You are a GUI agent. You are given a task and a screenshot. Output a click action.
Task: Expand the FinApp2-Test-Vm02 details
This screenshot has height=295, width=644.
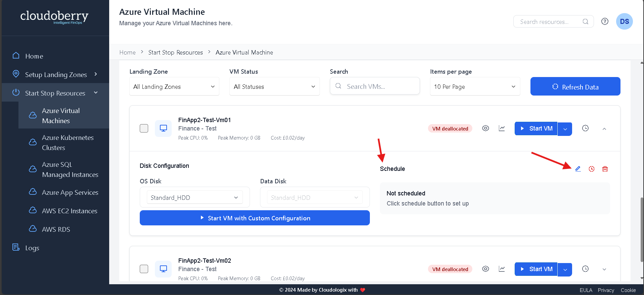[x=604, y=269]
